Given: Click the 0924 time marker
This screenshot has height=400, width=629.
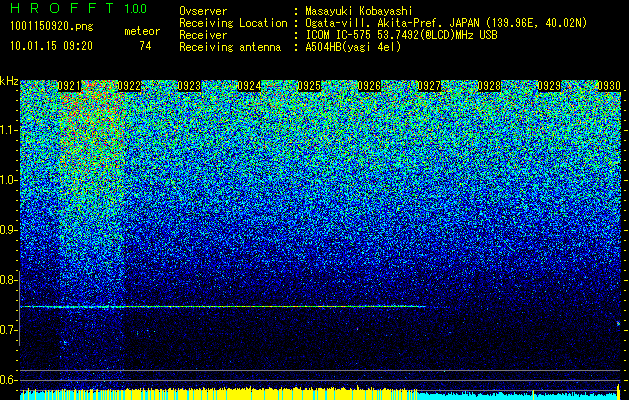Looking at the screenshot, I should click(x=249, y=86).
